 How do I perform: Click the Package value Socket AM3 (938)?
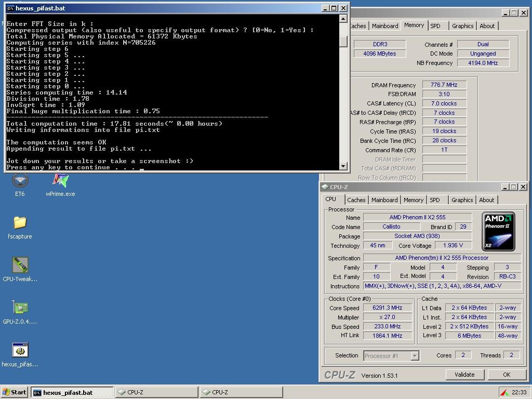click(417, 236)
